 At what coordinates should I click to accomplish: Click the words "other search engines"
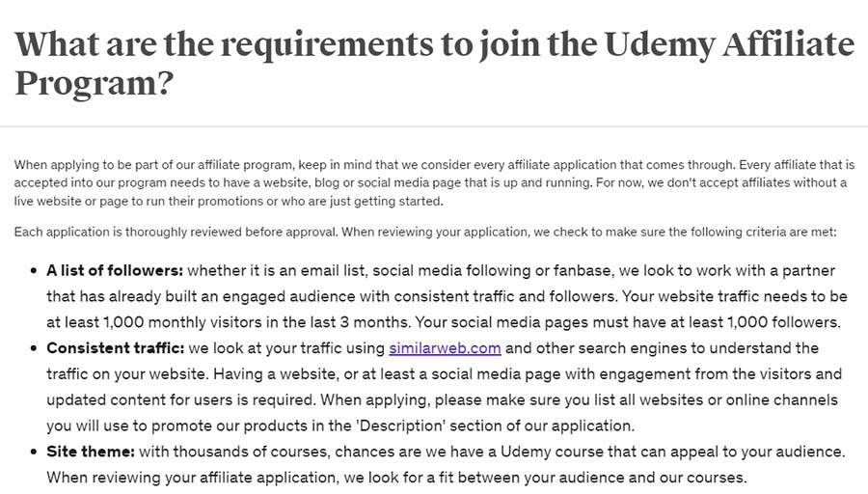[601, 347]
